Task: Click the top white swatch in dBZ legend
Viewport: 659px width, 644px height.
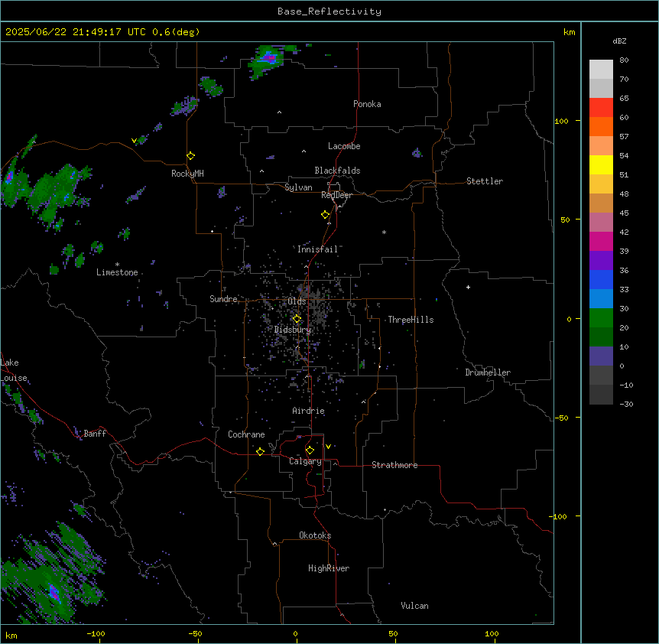Action: point(601,70)
